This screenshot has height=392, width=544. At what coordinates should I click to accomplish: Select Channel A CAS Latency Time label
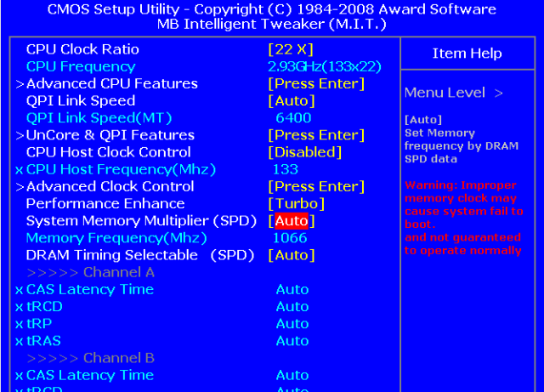click(x=90, y=289)
